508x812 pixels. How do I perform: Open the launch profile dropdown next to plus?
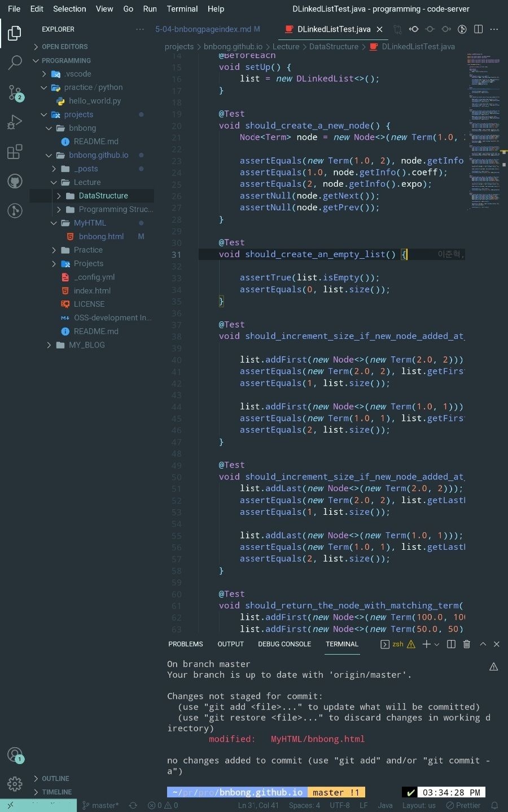(436, 644)
